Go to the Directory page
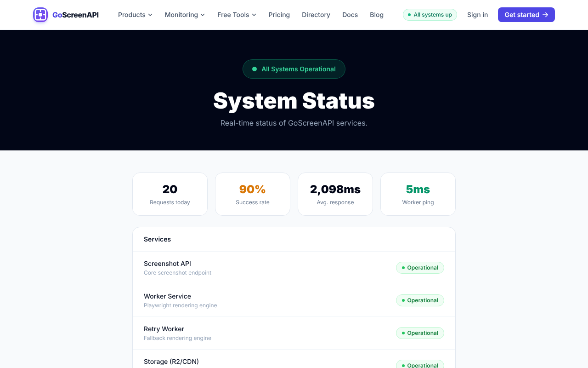Screen dimensions: 588x368 coord(316,15)
